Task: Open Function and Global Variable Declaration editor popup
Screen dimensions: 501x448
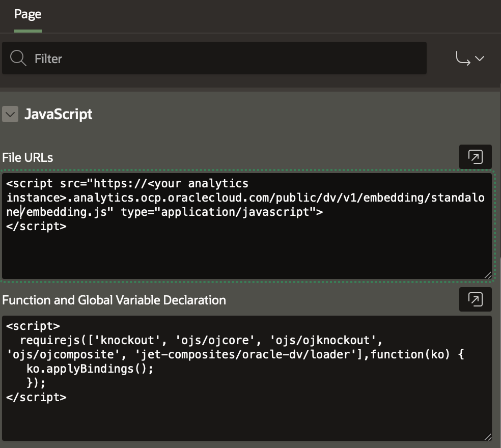Action: [x=475, y=299]
